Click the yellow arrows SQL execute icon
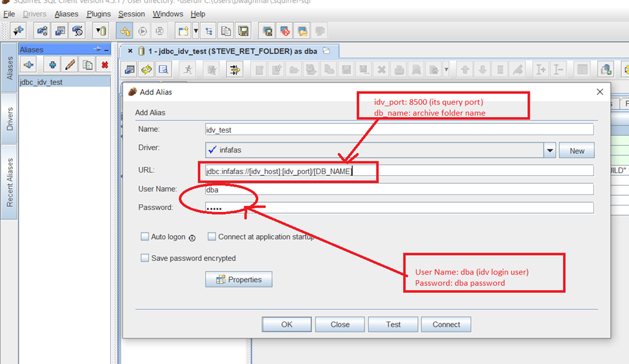This screenshot has height=364, width=629. [x=235, y=70]
